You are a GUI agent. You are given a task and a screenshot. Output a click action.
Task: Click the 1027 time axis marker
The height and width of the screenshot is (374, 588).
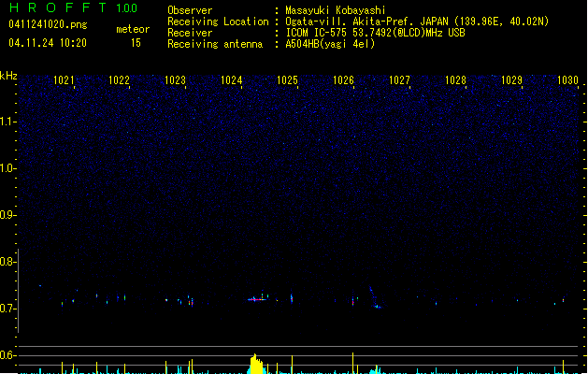tap(400, 80)
